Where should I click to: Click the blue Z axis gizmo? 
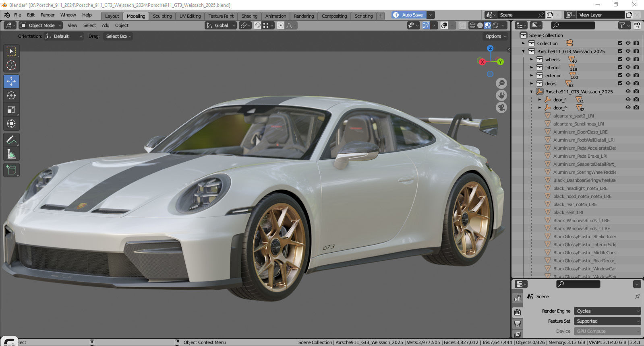point(490,48)
